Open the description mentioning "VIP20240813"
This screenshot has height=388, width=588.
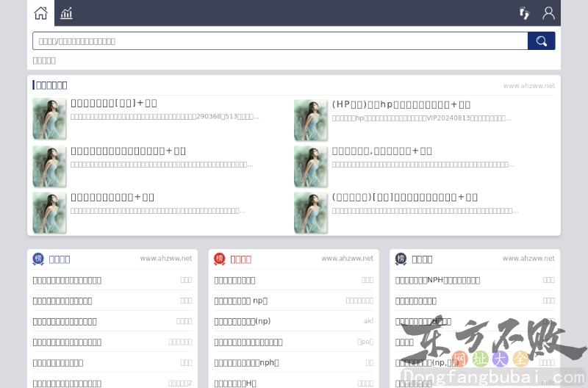[422, 118]
